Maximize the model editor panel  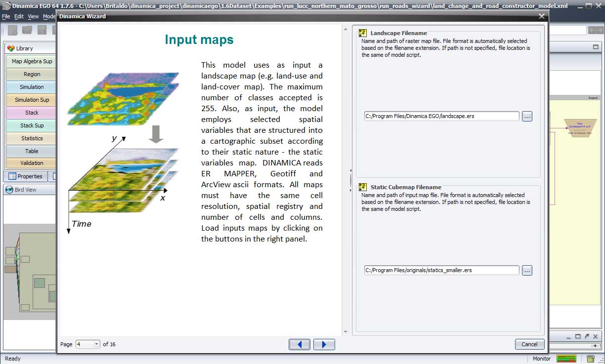click(596, 47)
